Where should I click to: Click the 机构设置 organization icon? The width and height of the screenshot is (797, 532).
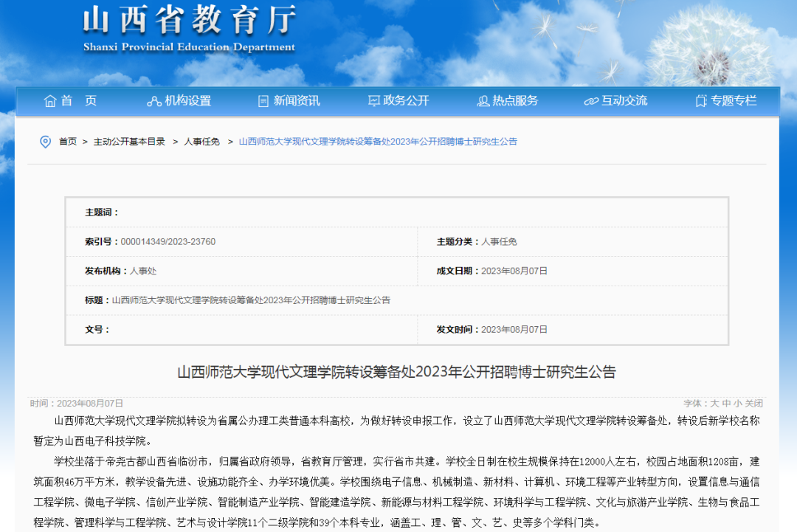(x=154, y=101)
